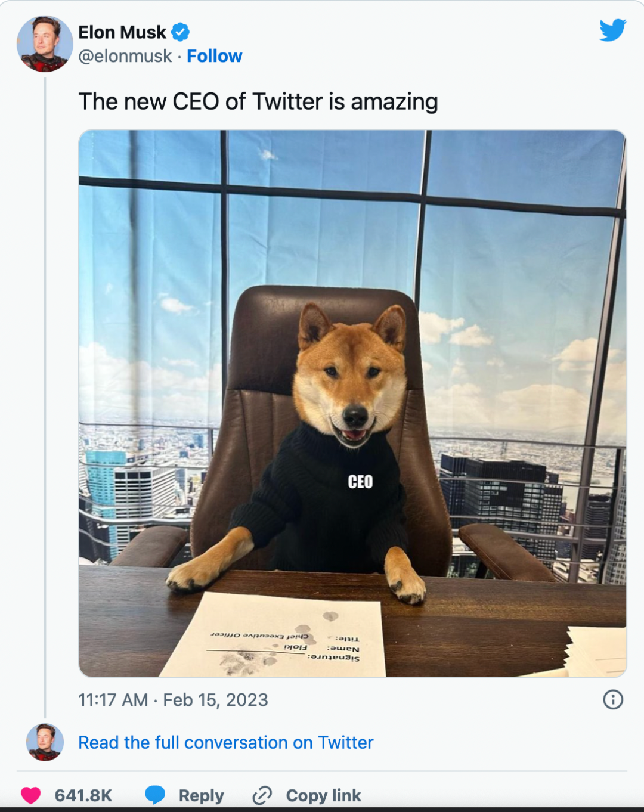Click the chain link copy icon
The width and height of the screenshot is (644, 812).
click(262, 795)
